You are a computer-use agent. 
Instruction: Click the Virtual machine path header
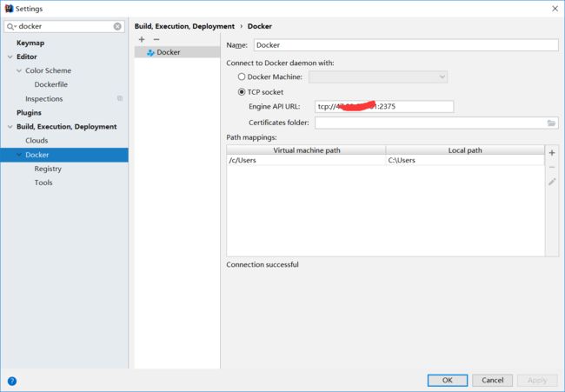(x=306, y=150)
